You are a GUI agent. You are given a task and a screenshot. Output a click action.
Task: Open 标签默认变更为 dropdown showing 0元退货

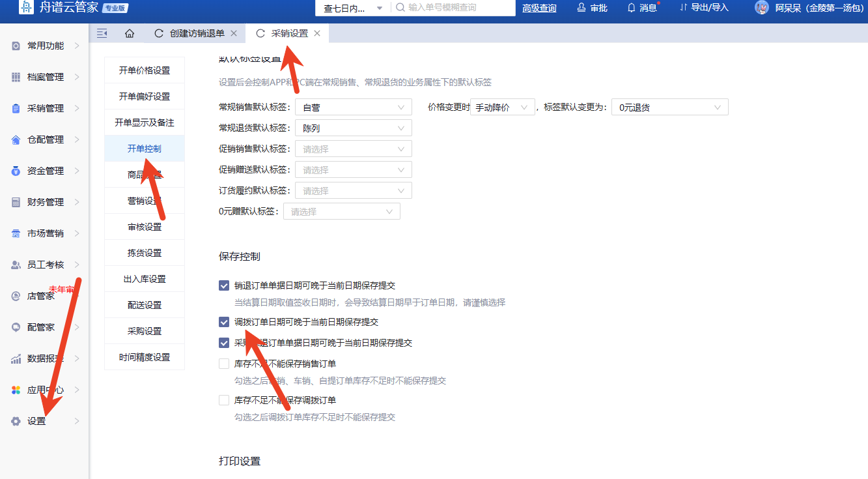click(x=669, y=108)
